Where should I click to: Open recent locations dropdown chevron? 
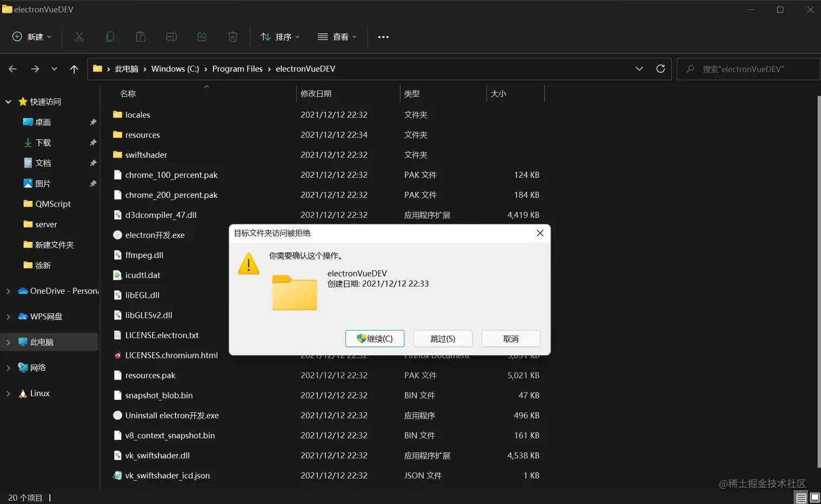click(54, 69)
